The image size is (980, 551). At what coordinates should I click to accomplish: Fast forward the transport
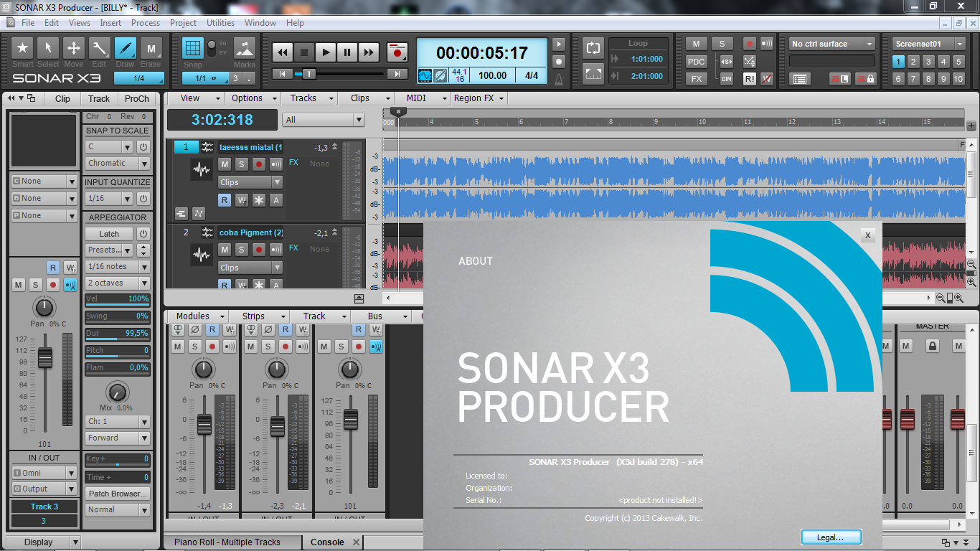(x=369, y=52)
